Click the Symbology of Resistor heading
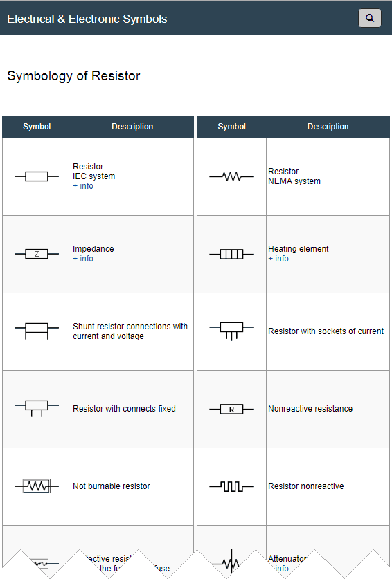392x588 pixels. point(73,76)
